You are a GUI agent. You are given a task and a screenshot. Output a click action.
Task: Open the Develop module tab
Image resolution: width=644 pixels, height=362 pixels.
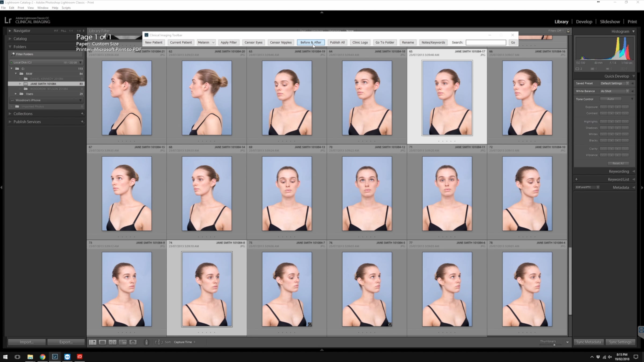click(x=584, y=22)
